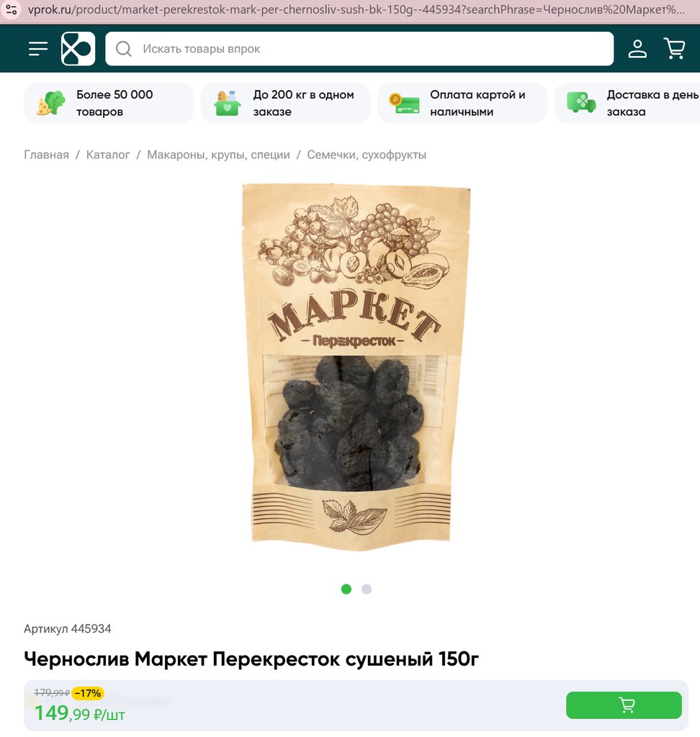The height and width of the screenshot is (737, 700).
Task: Click the magnifier search icon
Action: point(123,48)
